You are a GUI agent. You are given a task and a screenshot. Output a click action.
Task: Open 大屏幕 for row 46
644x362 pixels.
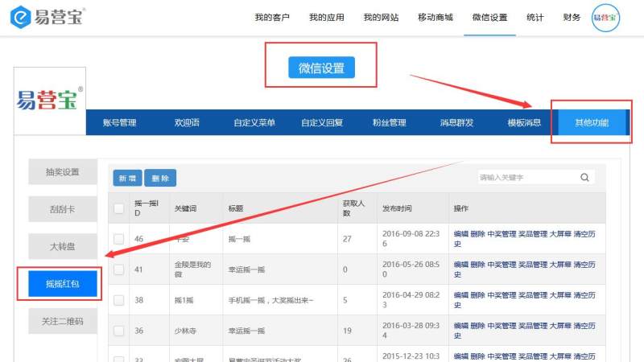(x=560, y=234)
